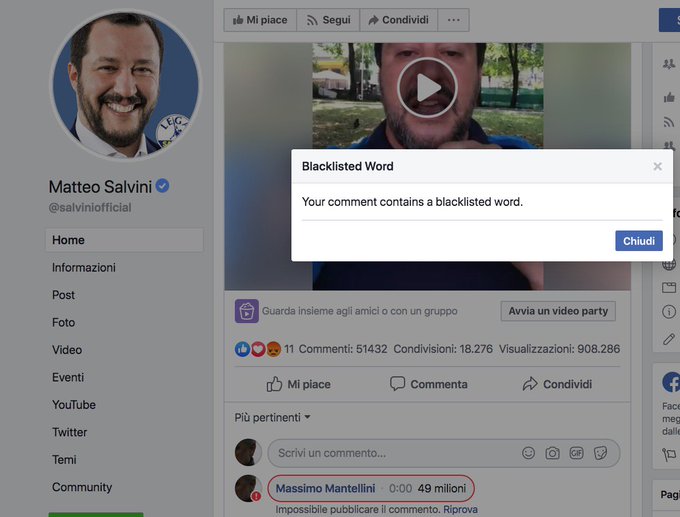Click the angry reaction icon
This screenshot has width=680, height=517.
click(x=274, y=349)
